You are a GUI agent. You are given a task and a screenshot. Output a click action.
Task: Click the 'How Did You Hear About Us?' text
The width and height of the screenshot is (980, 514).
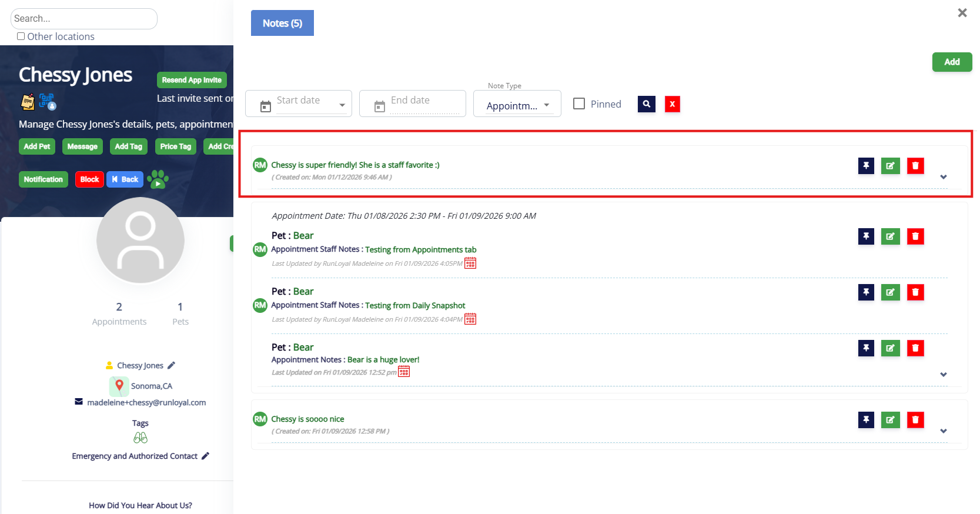click(x=141, y=505)
